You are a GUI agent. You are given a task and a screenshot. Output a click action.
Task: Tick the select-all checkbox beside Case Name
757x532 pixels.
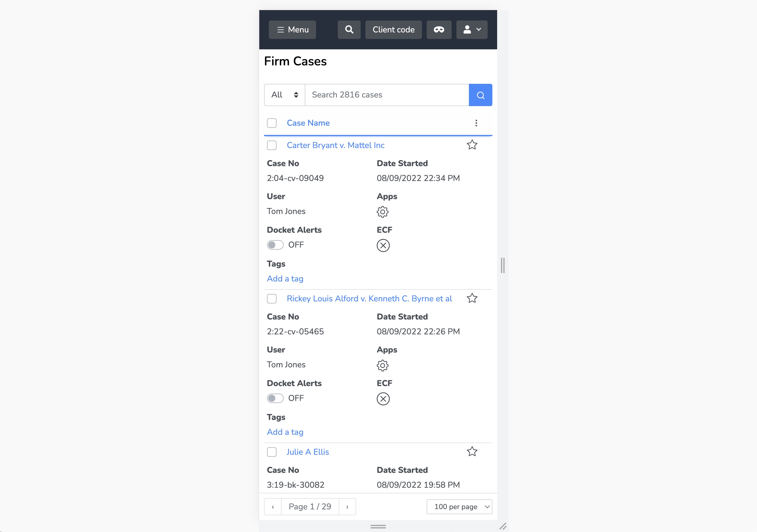(x=272, y=123)
